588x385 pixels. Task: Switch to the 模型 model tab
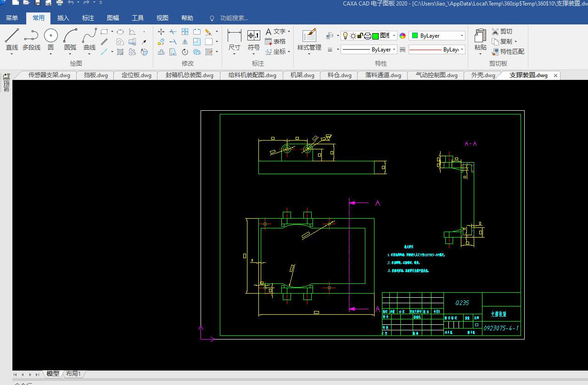(53, 374)
